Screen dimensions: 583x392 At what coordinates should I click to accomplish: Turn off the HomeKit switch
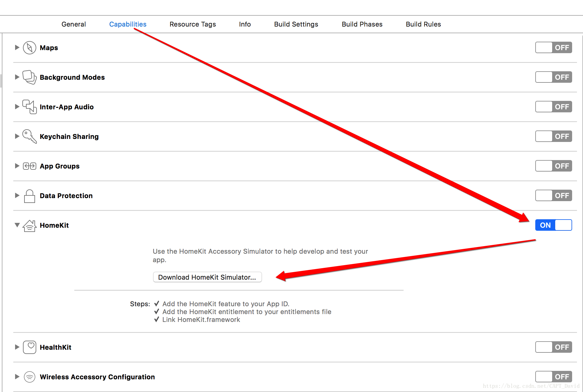click(x=553, y=225)
